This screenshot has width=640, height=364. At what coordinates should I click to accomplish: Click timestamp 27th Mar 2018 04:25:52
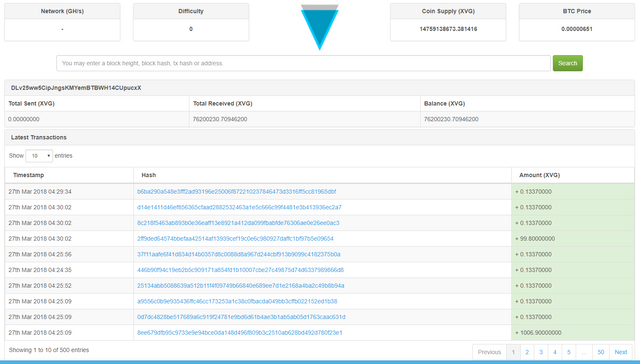click(40, 286)
